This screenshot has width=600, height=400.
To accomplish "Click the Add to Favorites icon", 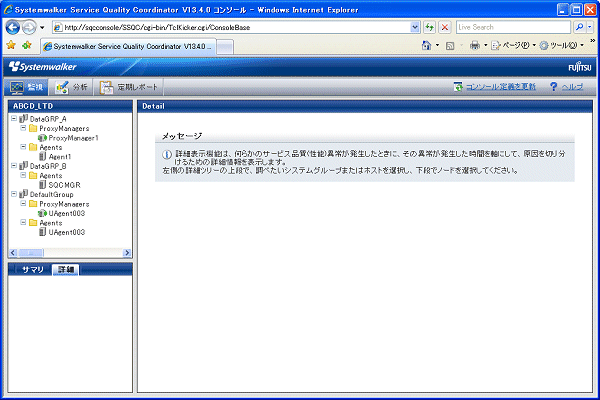I will click(x=27, y=45).
